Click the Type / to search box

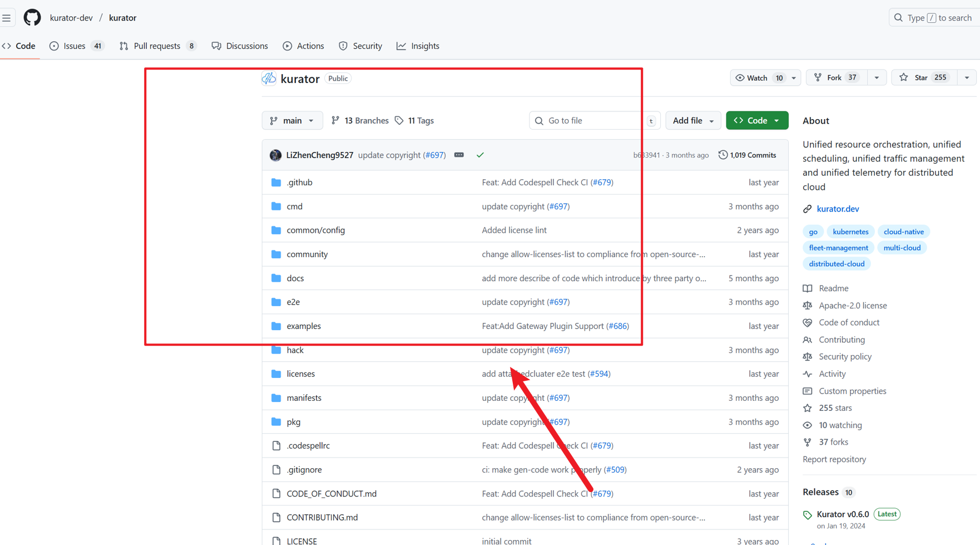tap(934, 18)
